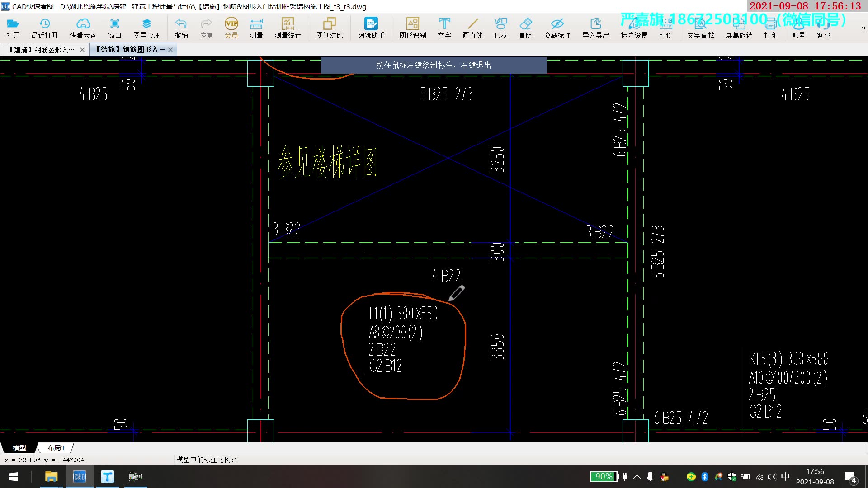Show hidden system tray icons chevron

point(637,477)
